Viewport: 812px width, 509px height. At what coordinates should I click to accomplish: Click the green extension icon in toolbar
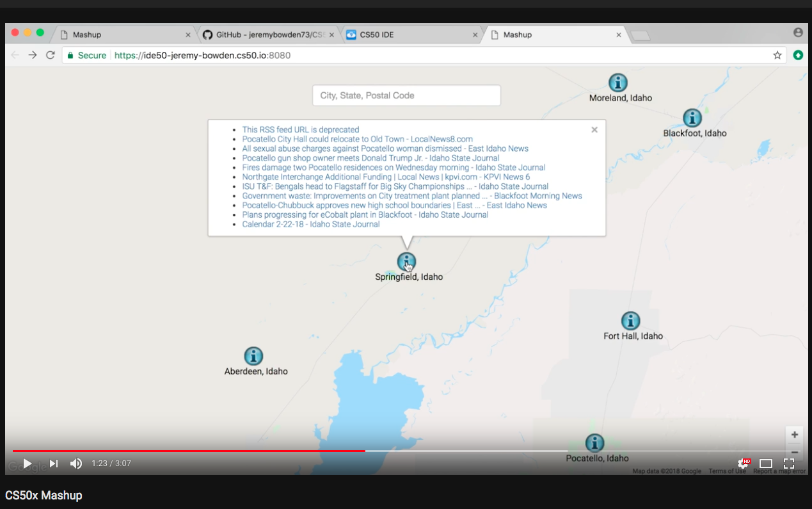(x=798, y=55)
